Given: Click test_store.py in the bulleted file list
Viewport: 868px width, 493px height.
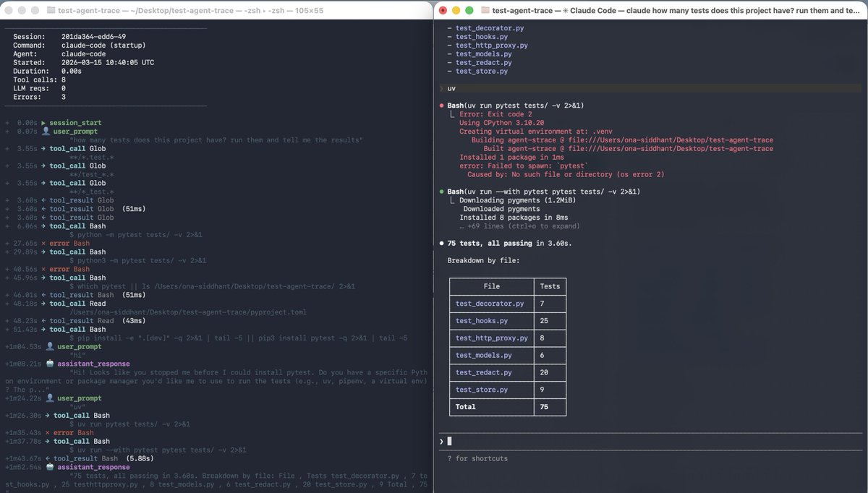Looking at the screenshot, I should click(x=482, y=72).
